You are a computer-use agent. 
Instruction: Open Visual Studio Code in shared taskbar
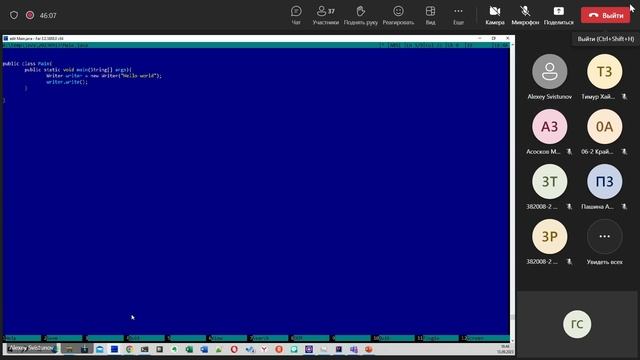point(249,349)
